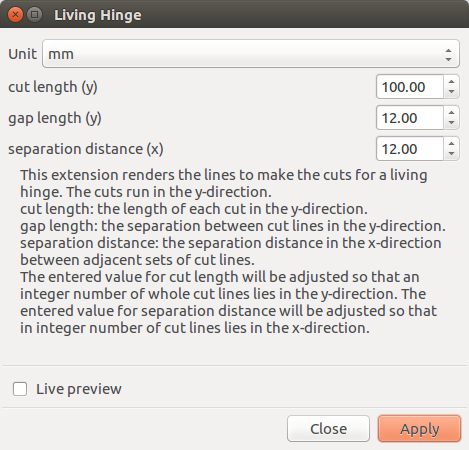Click the Apply button
This screenshot has height=450, width=469.
pos(419,429)
